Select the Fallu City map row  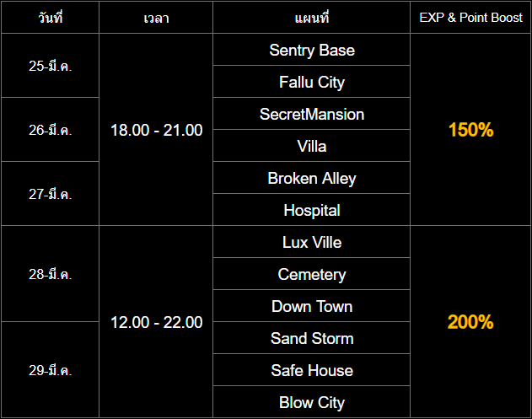[x=312, y=83]
